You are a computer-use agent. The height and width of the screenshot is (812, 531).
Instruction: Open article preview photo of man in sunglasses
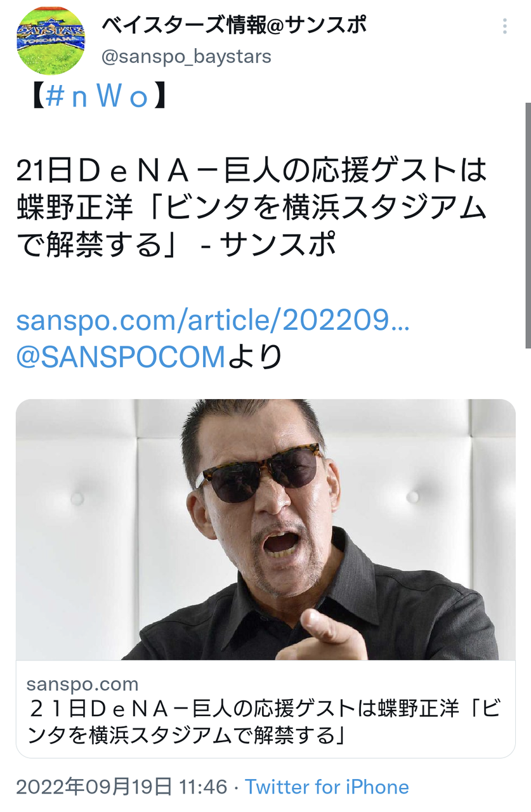(266, 530)
